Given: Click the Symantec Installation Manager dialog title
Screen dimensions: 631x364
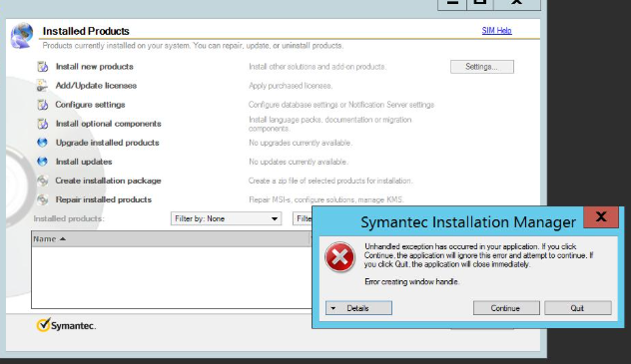Looking at the screenshot, I should click(x=468, y=222).
